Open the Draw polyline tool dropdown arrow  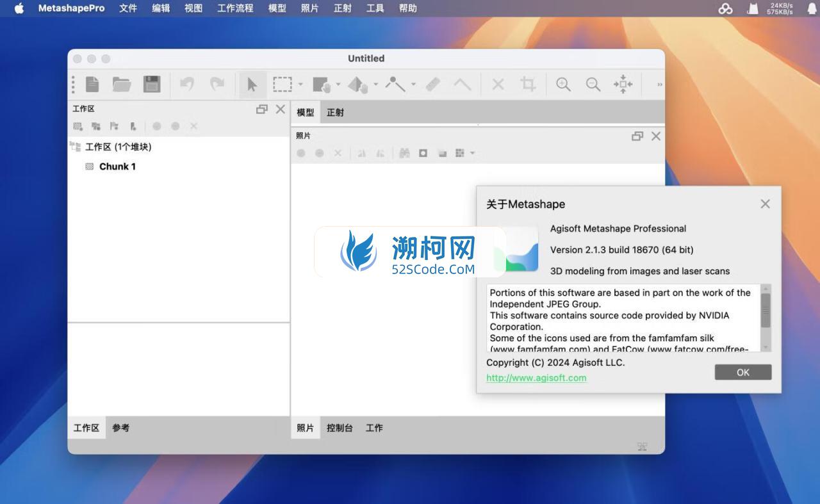[x=413, y=85]
